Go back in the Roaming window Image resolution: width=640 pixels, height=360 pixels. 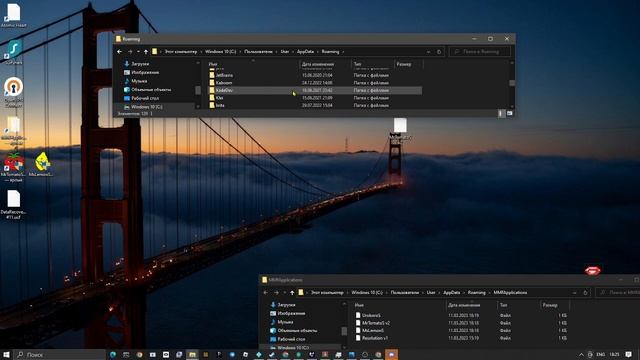tap(119, 52)
